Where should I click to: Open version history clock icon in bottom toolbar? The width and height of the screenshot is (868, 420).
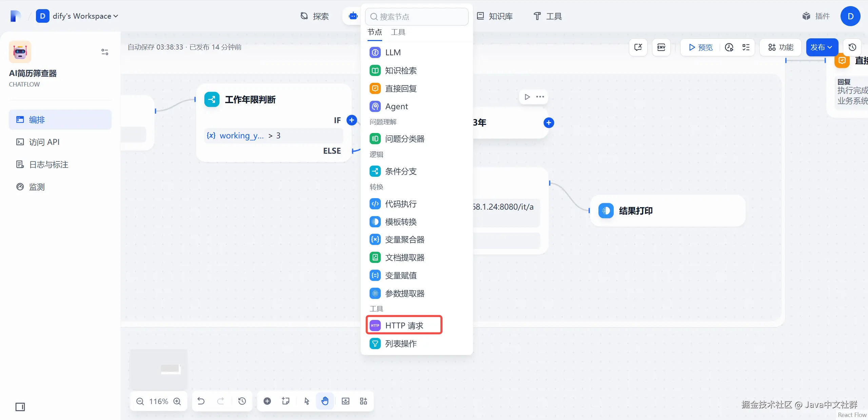tap(242, 401)
